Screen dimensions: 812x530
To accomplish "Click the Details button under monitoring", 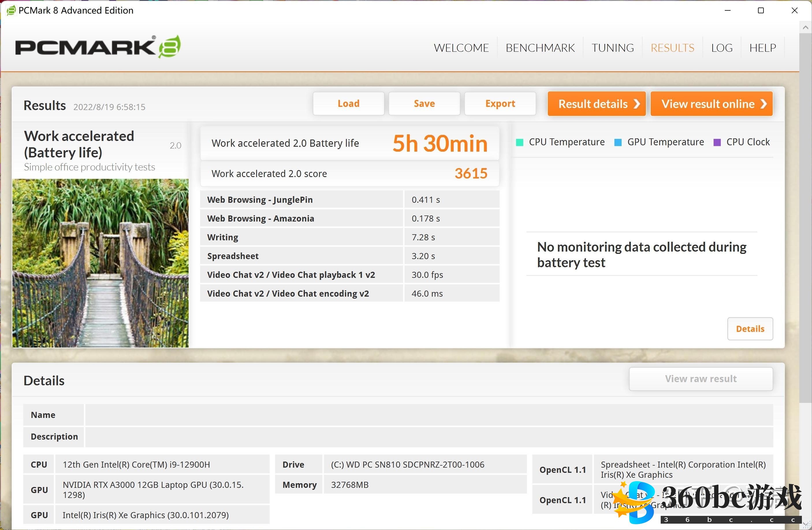I will click(750, 329).
